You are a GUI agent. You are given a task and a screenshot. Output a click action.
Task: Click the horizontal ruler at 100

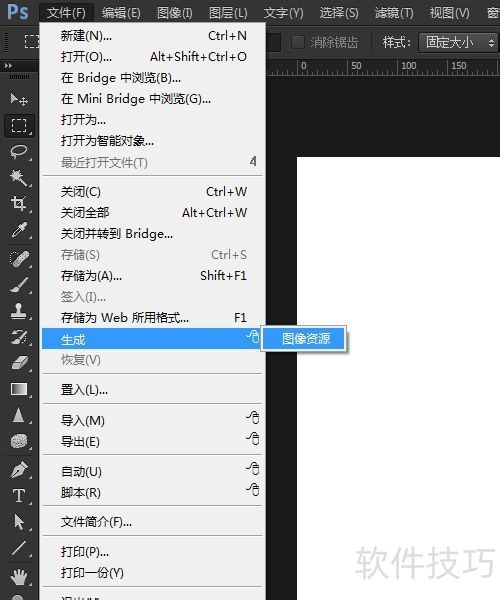pyautogui.click(x=409, y=67)
